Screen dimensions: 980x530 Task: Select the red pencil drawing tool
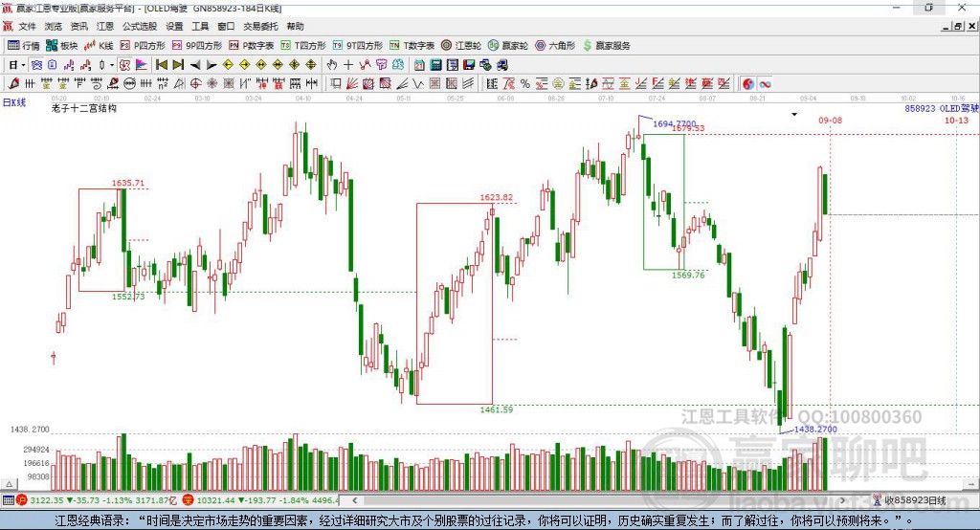pyautogui.click(x=13, y=83)
